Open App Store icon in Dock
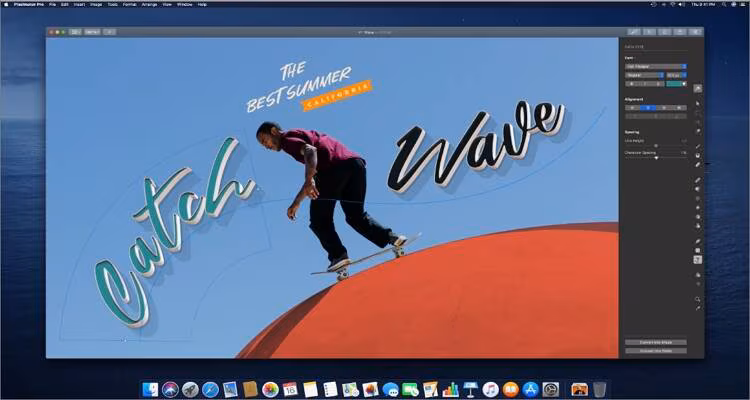The image size is (750, 400). [531, 389]
